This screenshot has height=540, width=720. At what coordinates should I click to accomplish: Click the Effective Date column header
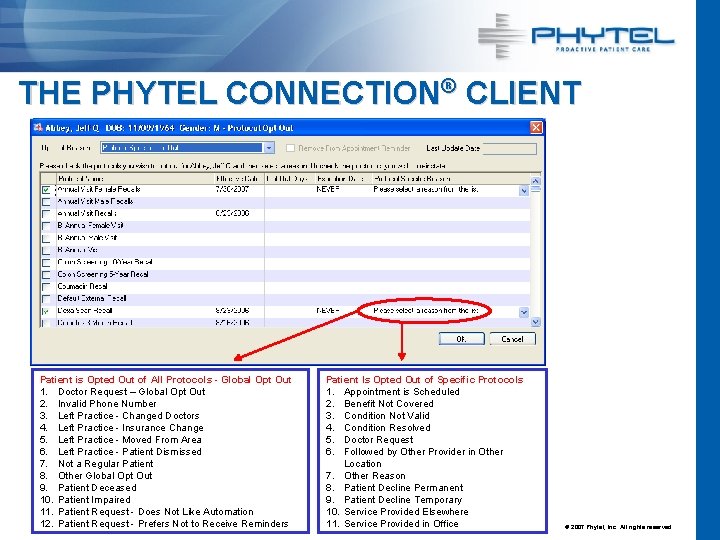coord(239,179)
